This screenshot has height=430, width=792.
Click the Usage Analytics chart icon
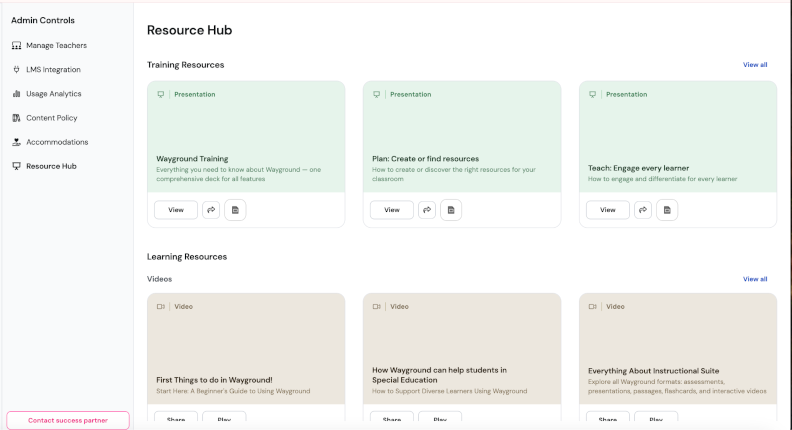[x=16, y=94]
